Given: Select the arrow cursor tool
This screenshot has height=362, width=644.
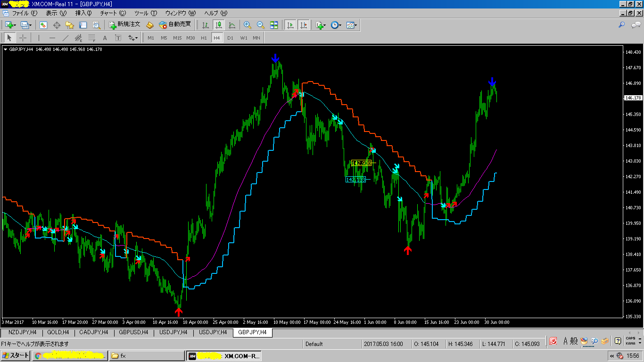Looking at the screenshot, I should pos(9,38).
